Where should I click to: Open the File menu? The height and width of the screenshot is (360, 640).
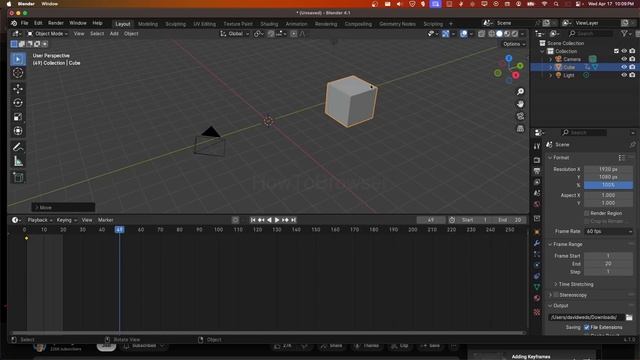point(24,23)
